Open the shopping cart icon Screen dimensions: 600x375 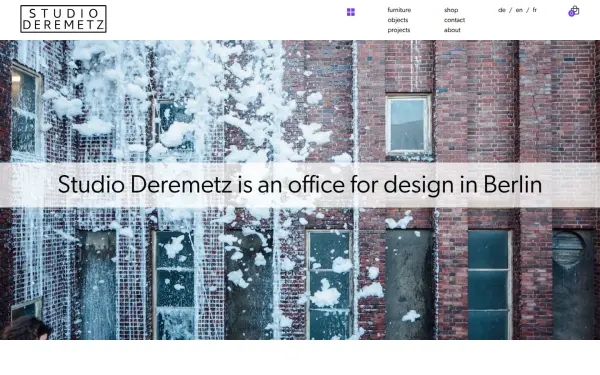(574, 11)
